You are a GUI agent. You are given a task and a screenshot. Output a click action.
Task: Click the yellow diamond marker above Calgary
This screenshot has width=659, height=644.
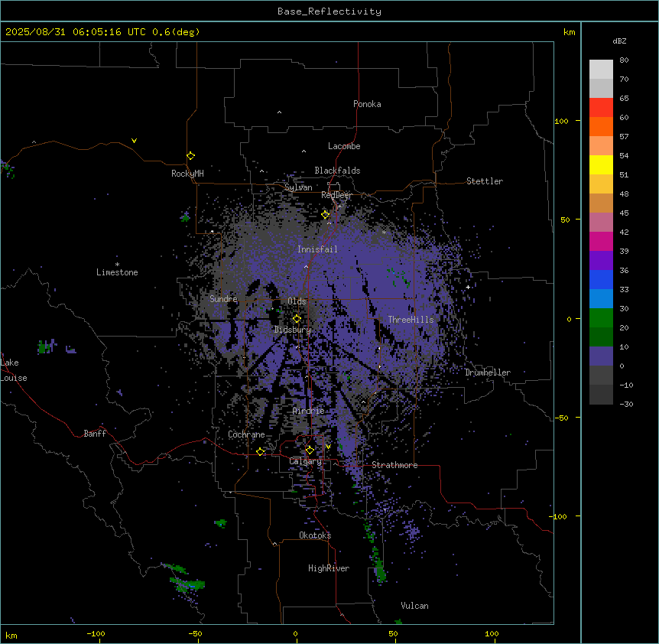coord(310,450)
